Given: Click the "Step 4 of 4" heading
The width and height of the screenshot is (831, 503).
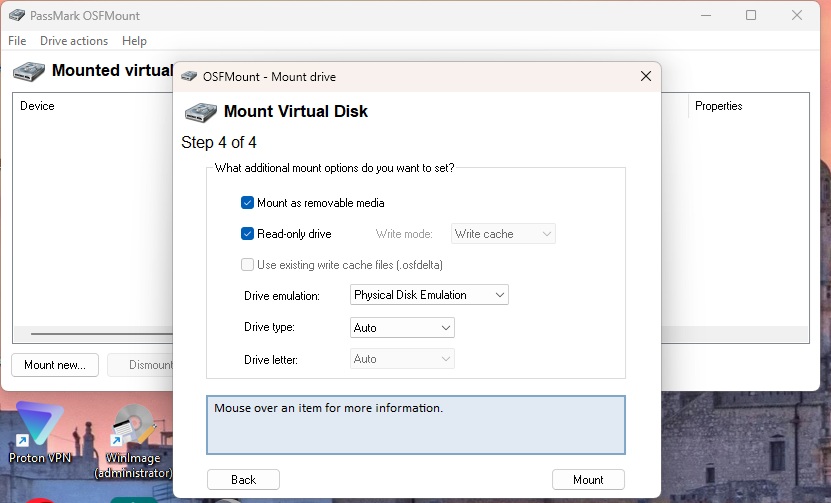Looking at the screenshot, I should point(219,142).
